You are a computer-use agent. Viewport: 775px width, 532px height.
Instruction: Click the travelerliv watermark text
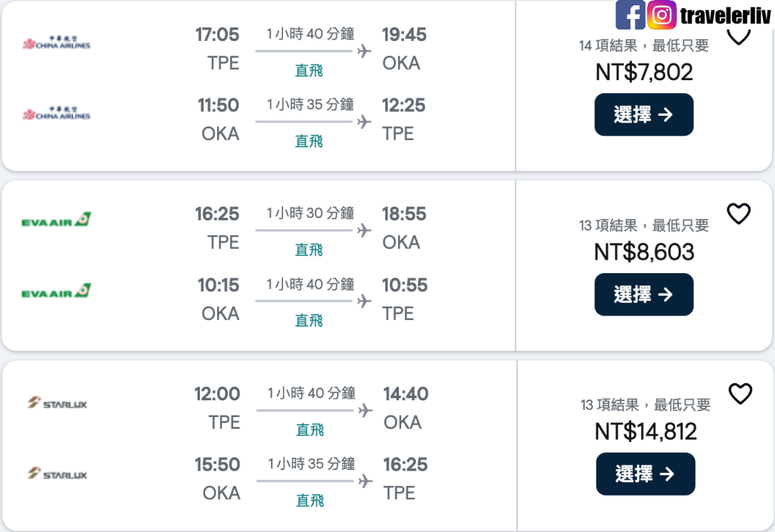click(725, 15)
